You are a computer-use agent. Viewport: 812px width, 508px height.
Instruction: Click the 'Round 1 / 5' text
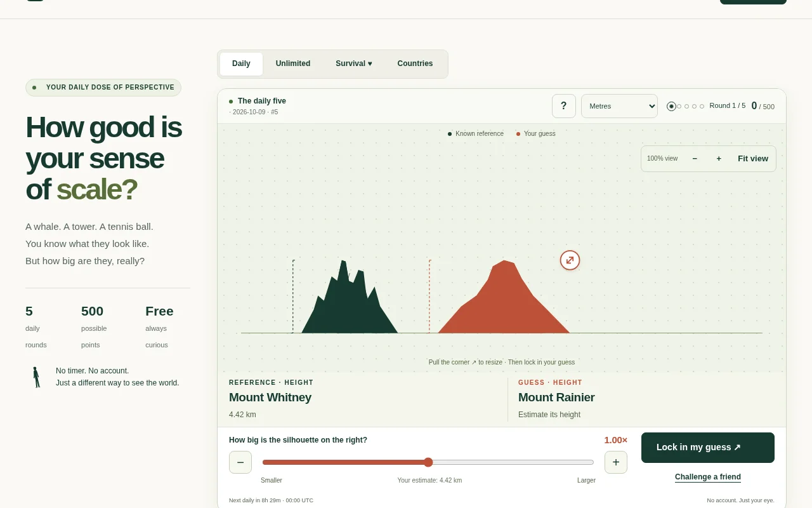(x=728, y=105)
